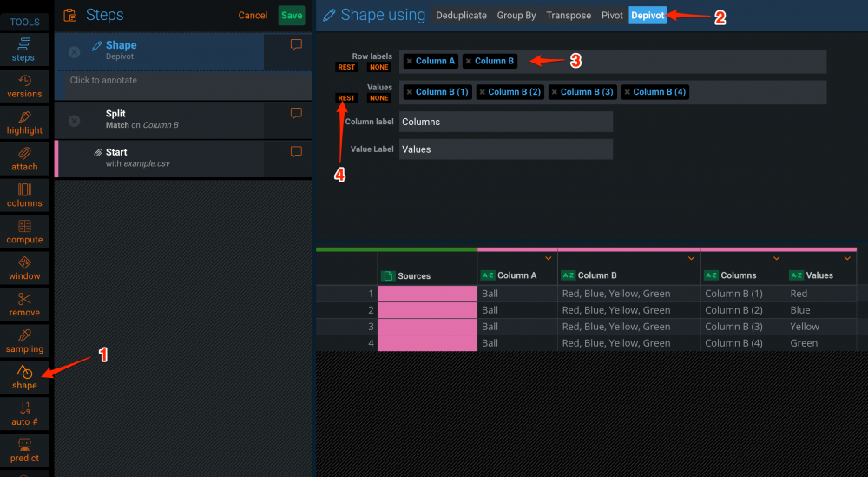Open the shape tool
The height and width of the screenshot is (477, 868).
[x=24, y=377]
